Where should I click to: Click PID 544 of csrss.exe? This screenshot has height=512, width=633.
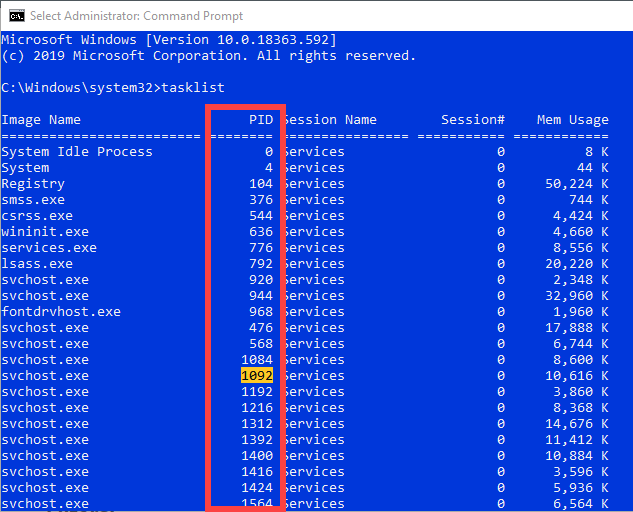pyautogui.click(x=261, y=216)
